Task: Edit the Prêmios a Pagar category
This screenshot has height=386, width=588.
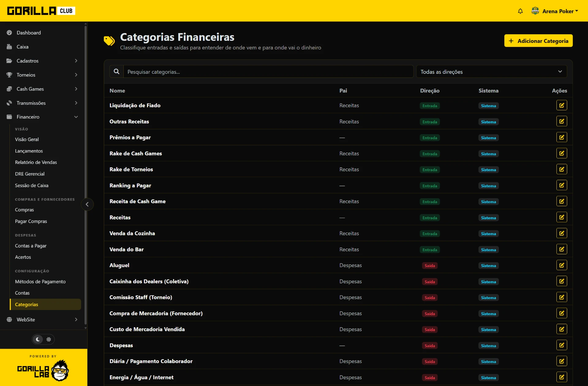Action: tap(562, 137)
